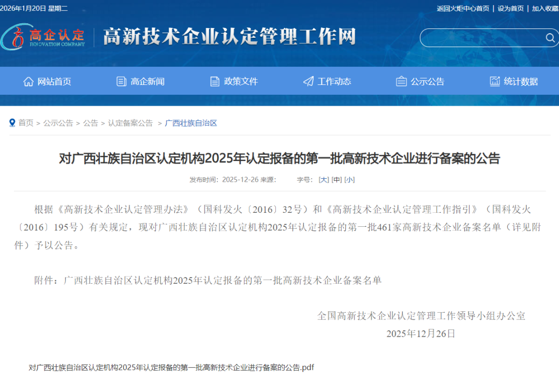
Task: Click the 加入收藏 link
Action: 545,8
